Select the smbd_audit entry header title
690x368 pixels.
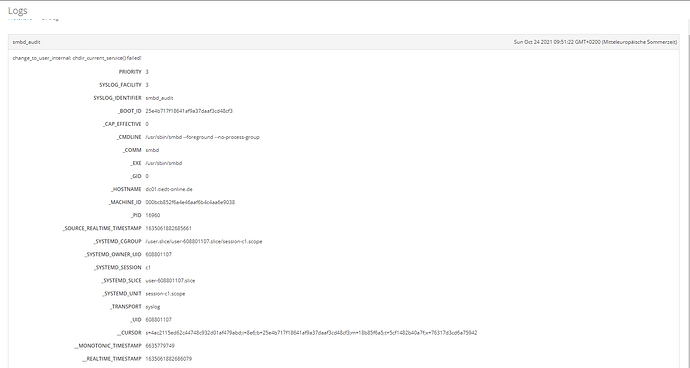pyautogui.click(x=26, y=42)
